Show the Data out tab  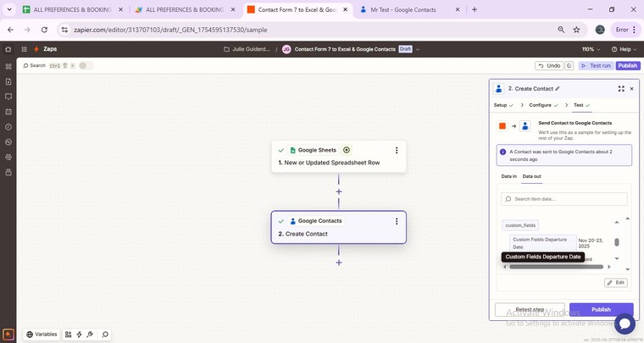pyautogui.click(x=531, y=176)
